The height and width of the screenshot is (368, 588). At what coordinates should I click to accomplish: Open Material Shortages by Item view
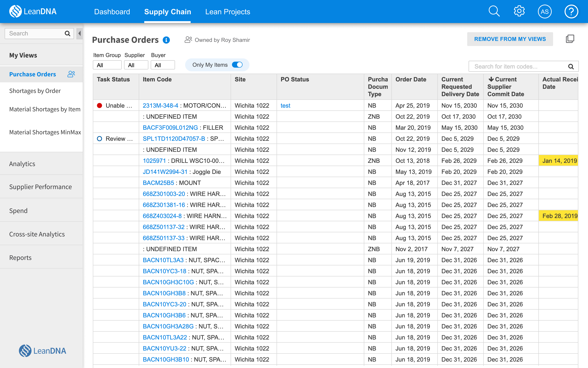[45, 109]
